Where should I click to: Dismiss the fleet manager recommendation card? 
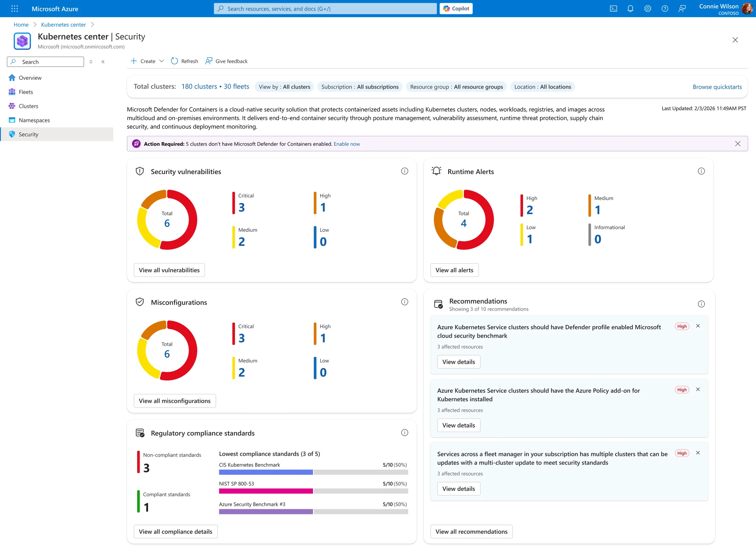[698, 452]
